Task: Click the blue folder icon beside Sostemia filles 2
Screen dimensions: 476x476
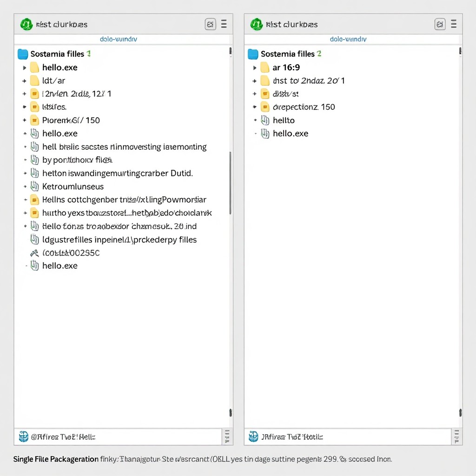Action: (253, 54)
